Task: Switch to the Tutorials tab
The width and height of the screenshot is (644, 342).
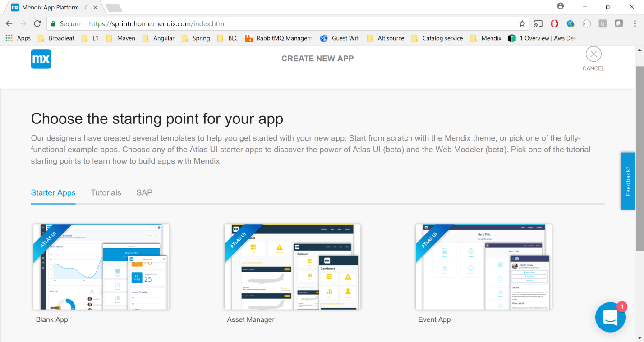Action: tap(106, 192)
